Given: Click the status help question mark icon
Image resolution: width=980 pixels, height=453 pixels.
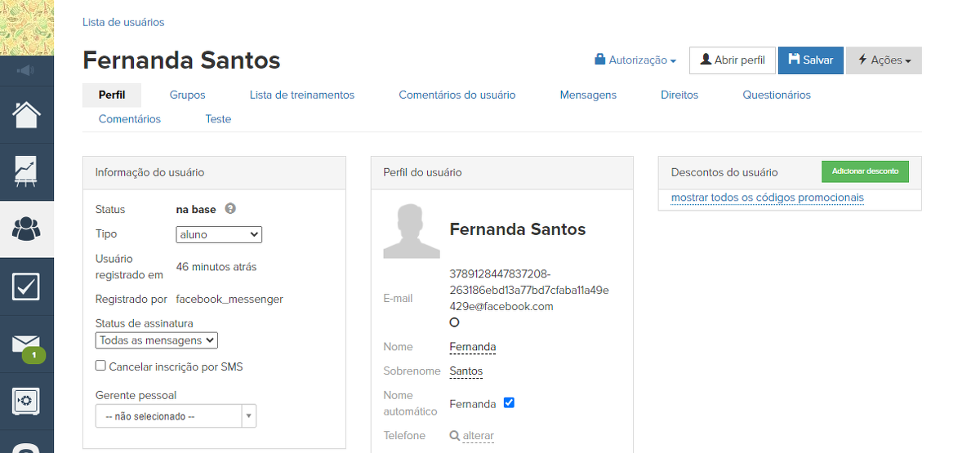Looking at the screenshot, I should coord(230,209).
